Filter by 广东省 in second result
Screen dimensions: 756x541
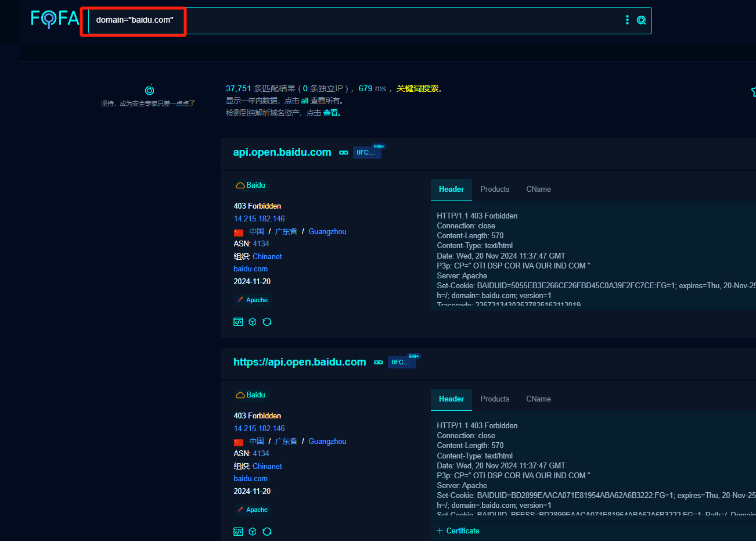[286, 441]
